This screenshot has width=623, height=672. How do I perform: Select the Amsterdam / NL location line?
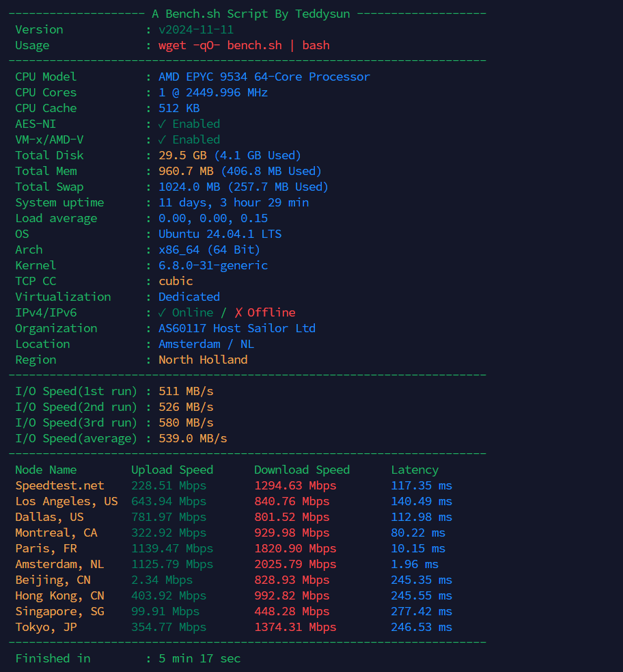[x=206, y=344]
